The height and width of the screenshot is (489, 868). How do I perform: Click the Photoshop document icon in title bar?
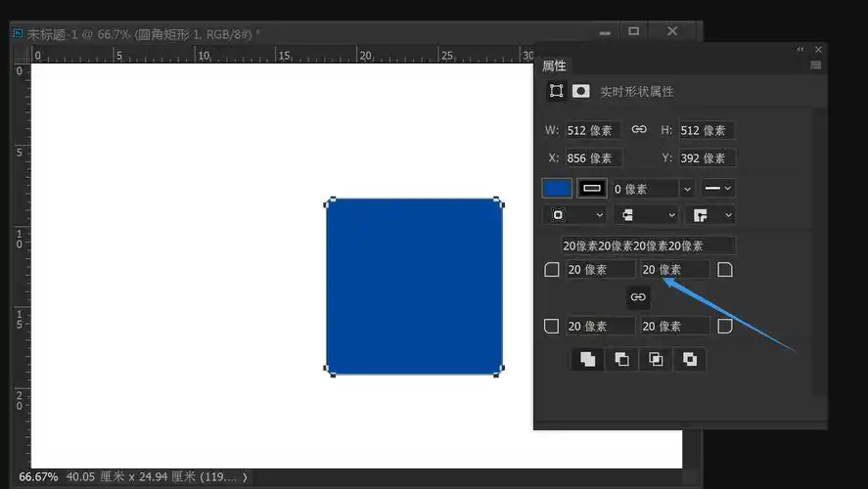(x=18, y=34)
